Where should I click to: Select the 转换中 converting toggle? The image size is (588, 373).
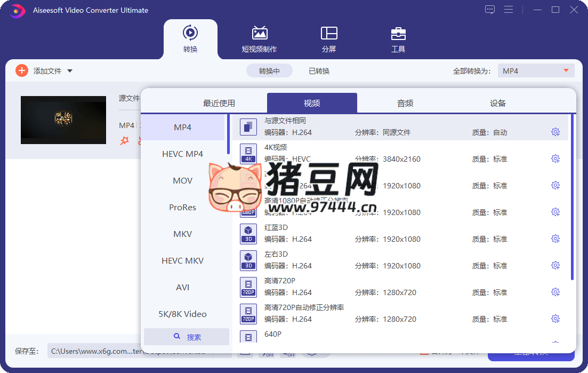269,71
